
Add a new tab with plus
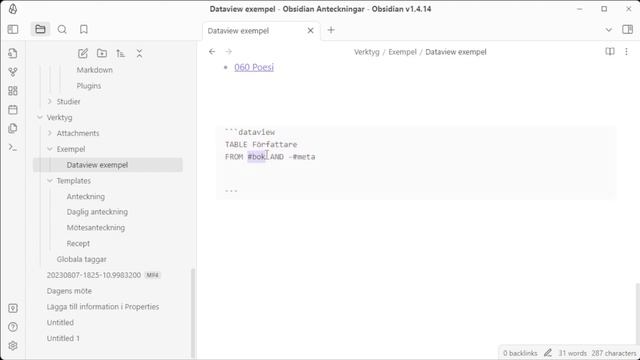[331, 30]
